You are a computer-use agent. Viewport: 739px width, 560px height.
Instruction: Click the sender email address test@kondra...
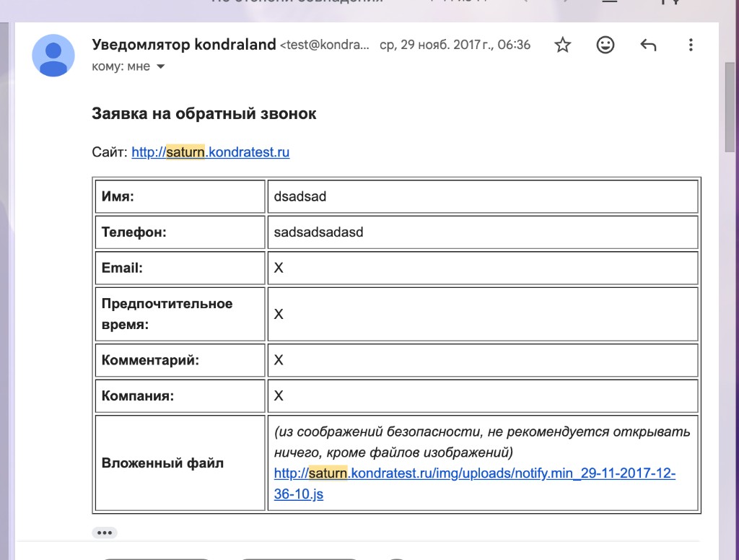point(326,44)
